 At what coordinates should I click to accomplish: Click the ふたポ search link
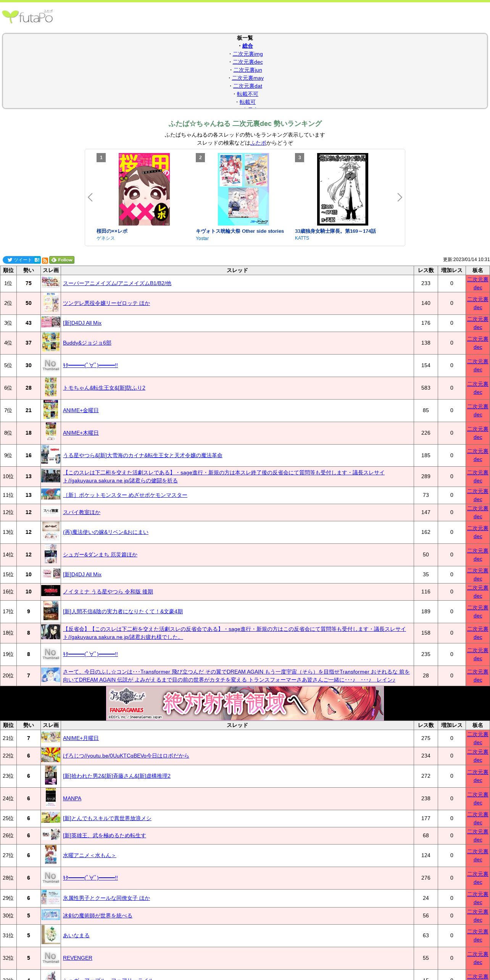(x=258, y=143)
